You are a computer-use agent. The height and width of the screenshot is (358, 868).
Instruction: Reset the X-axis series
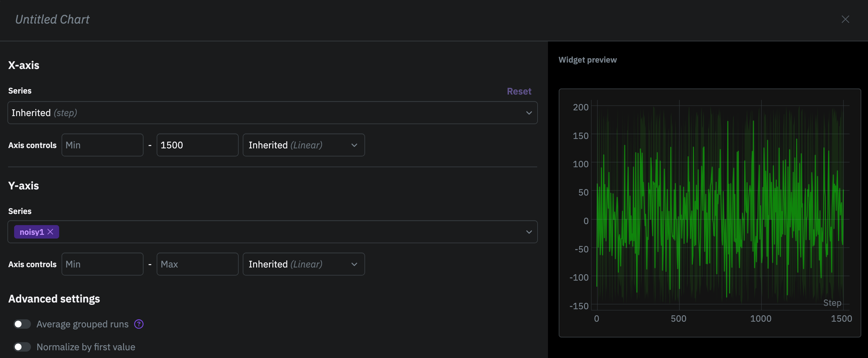[519, 91]
